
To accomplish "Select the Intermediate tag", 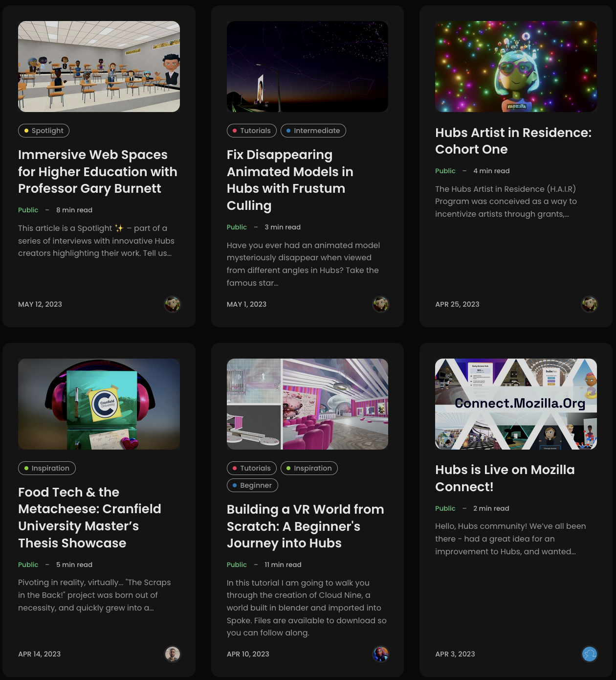I will (313, 131).
